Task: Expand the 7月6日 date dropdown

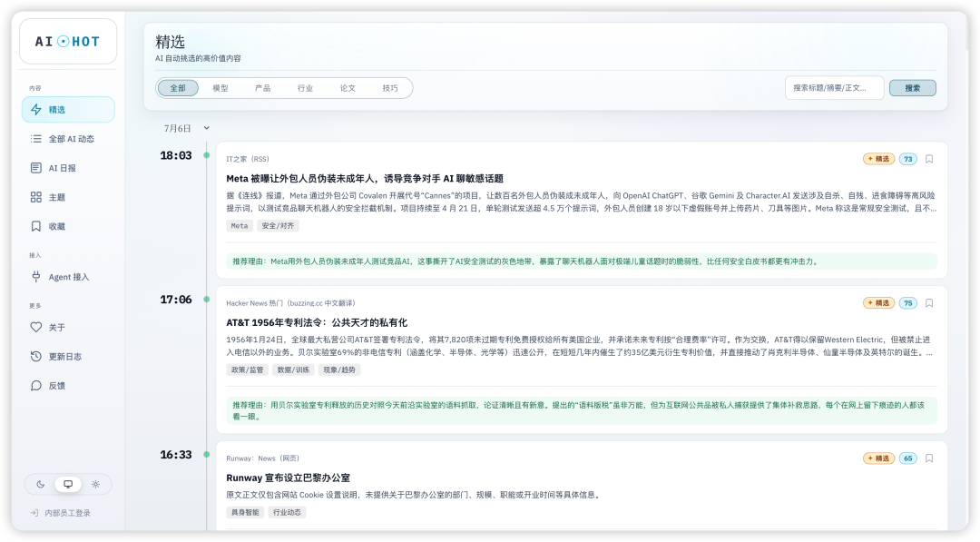Action: click(x=206, y=128)
